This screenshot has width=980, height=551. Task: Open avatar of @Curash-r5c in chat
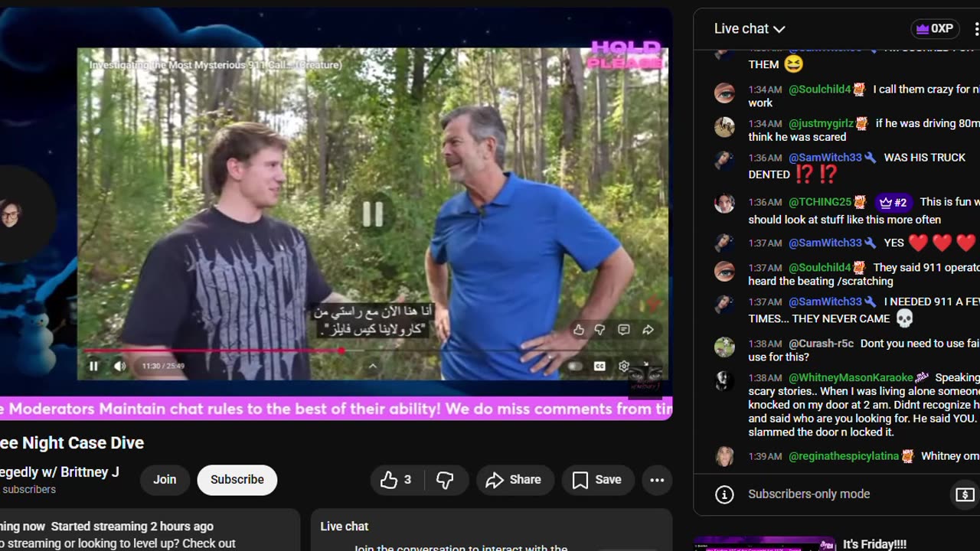point(724,347)
